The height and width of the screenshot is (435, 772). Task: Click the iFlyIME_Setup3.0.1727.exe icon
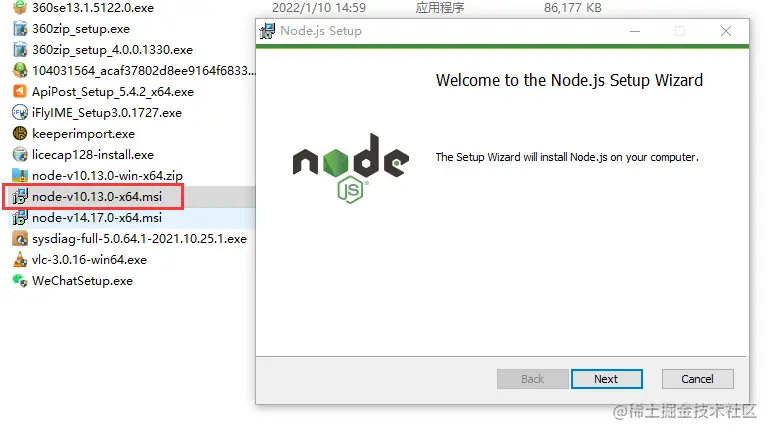point(20,113)
